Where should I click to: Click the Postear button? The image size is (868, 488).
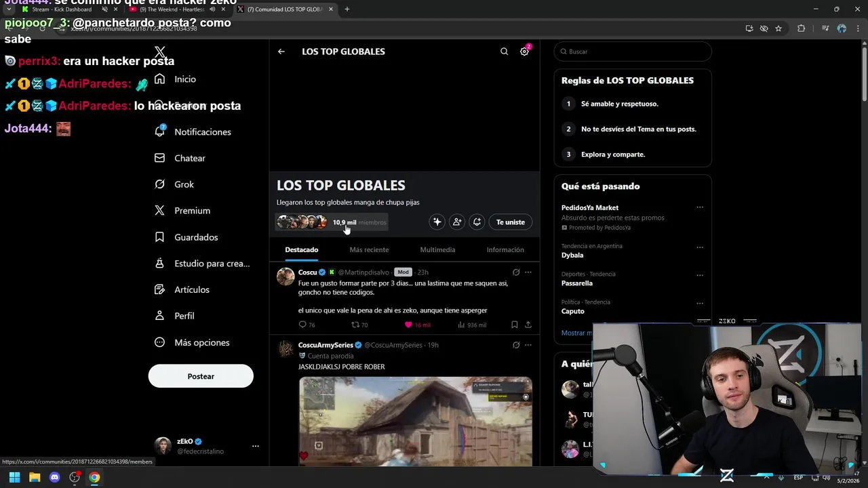click(x=201, y=376)
